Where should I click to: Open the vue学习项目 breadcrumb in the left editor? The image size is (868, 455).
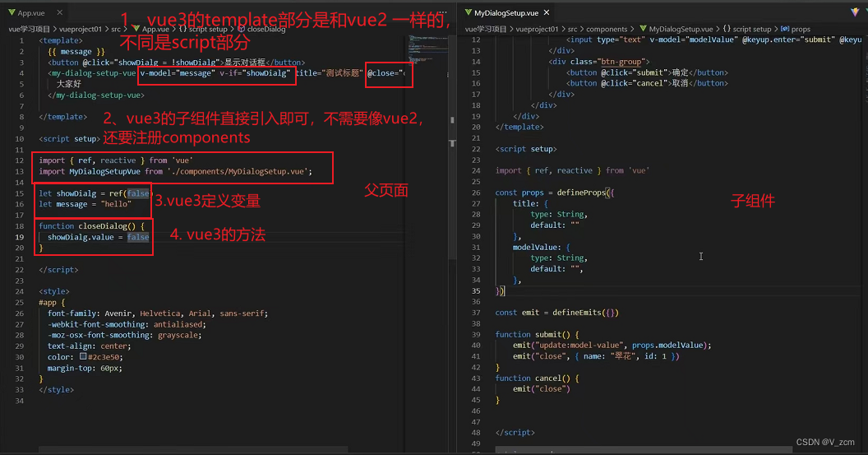pos(29,30)
